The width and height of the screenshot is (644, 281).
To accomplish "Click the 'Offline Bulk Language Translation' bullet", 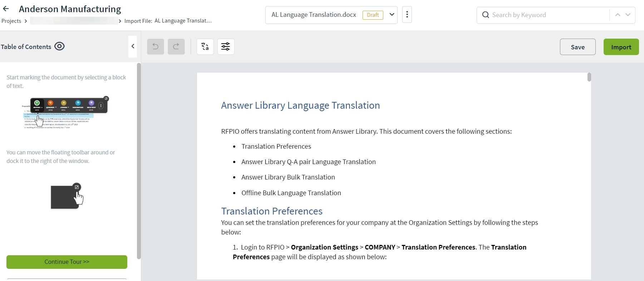I will (291, 193).
